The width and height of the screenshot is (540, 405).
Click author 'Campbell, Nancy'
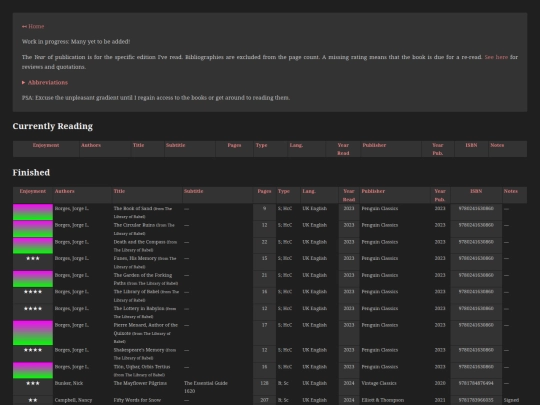pyautogui.click(x=73, y=400)
